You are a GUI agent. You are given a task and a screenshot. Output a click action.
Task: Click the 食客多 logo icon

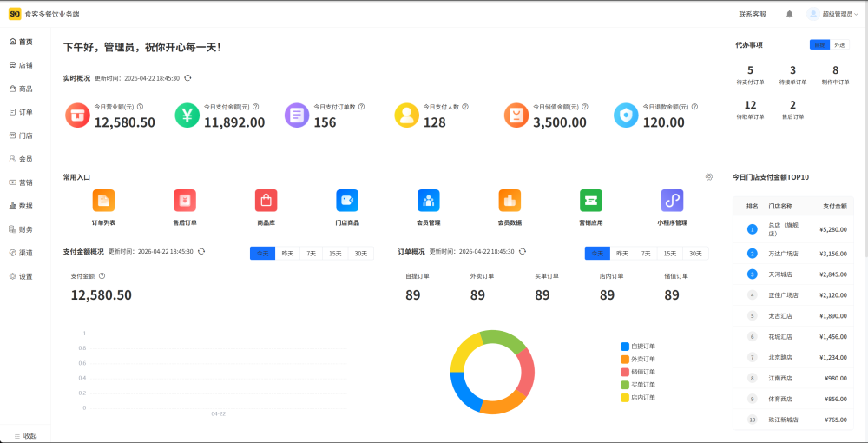(x=15, y=14)
